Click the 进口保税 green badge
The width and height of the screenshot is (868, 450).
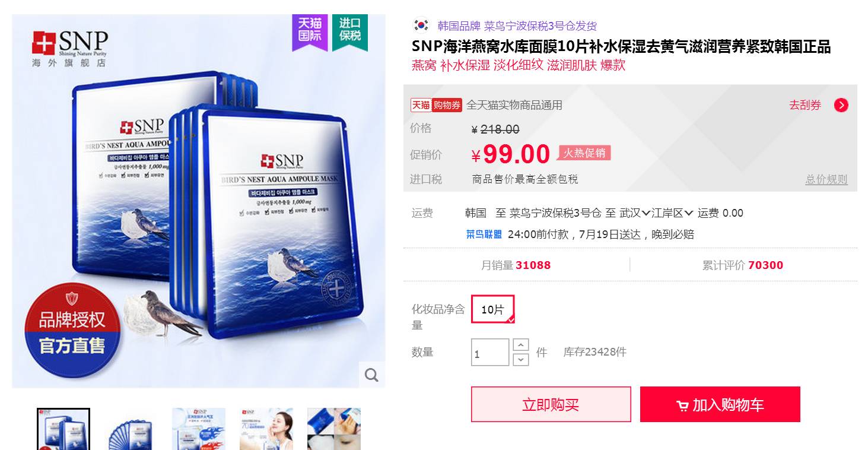[350, 31]
